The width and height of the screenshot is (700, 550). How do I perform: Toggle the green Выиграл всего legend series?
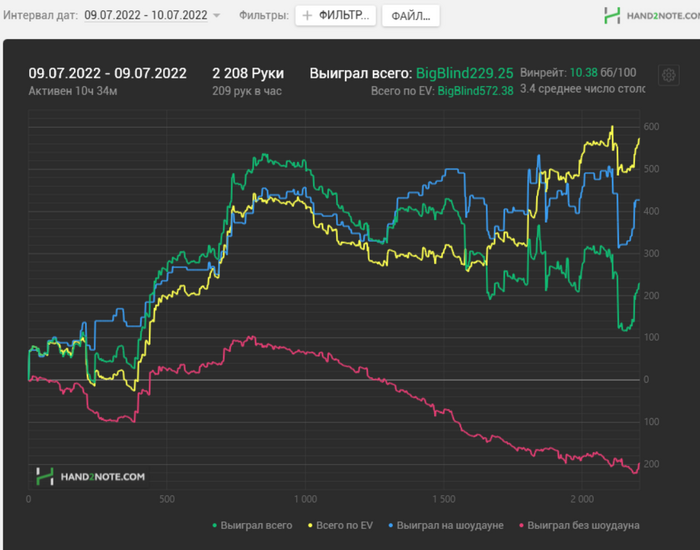click(252, 525)
